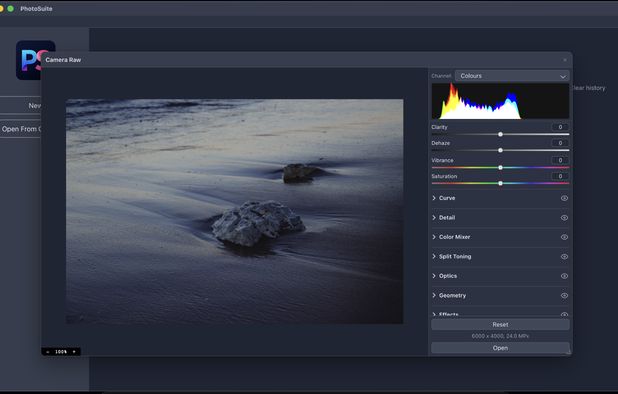Click New in the PhotoSuite sidebar
Image resolution: width=618 pixels, height=394 pixels.
pos(20,106)
